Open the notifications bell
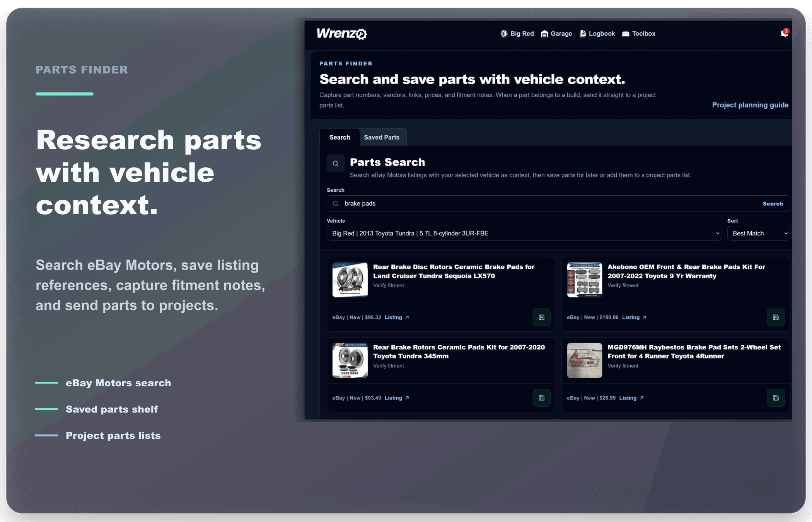Viewport: 812px width, 522px height. click(x=784, y=34)
